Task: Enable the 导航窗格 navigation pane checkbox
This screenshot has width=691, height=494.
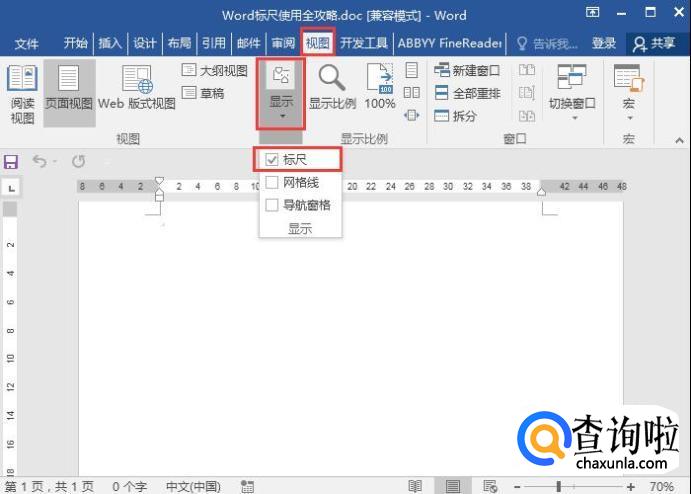Action: click(272, 205)
